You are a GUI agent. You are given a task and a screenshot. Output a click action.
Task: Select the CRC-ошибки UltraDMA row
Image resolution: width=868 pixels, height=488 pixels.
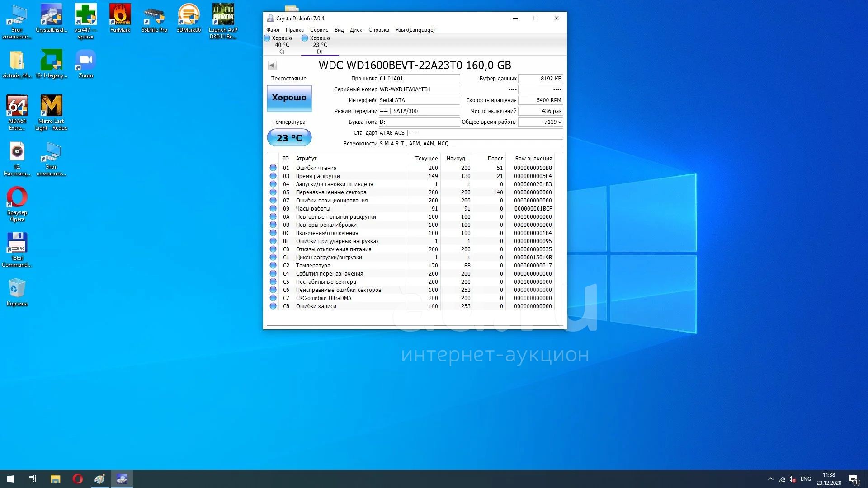coord(411,298)
